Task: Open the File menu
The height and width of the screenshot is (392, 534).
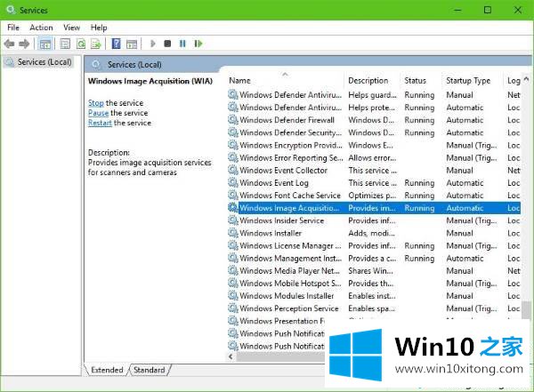Action: click(13, 28)
